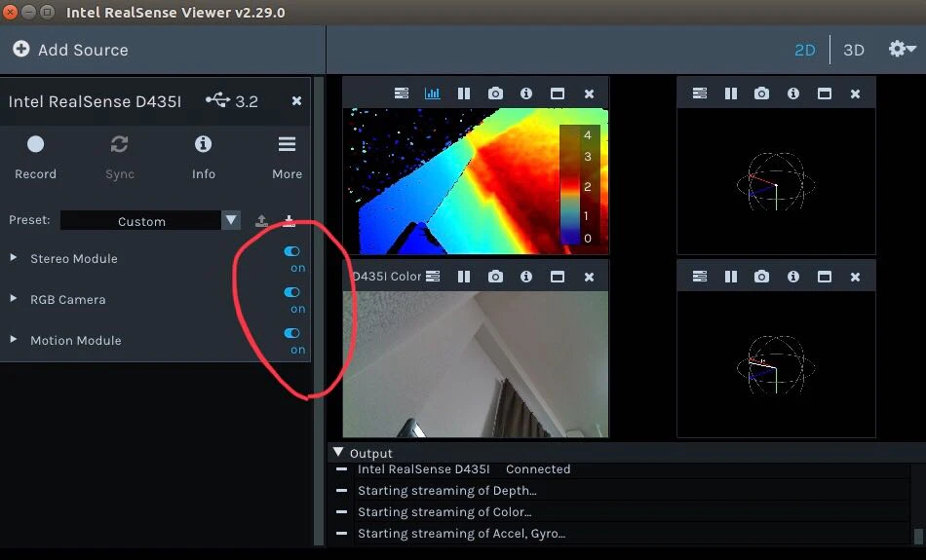Click the depth heatmap image
Viewport: 926px width, 560px height.
476,180
